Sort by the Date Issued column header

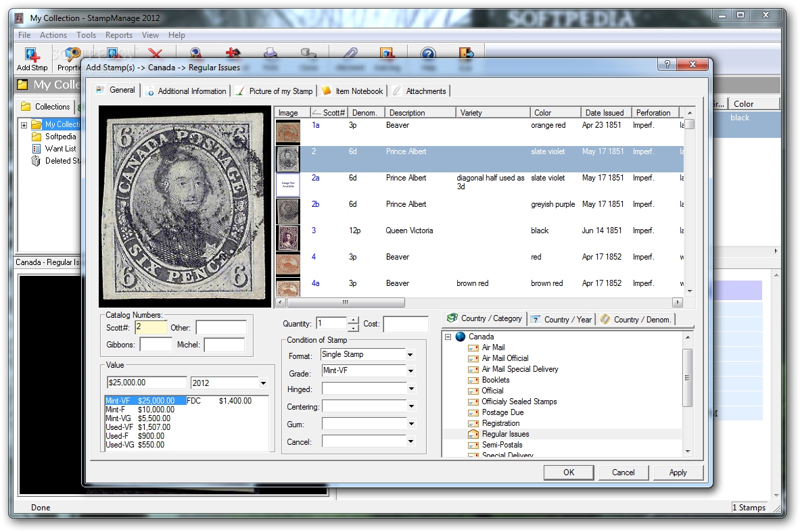pyautogui.click(x=606, y=113)
